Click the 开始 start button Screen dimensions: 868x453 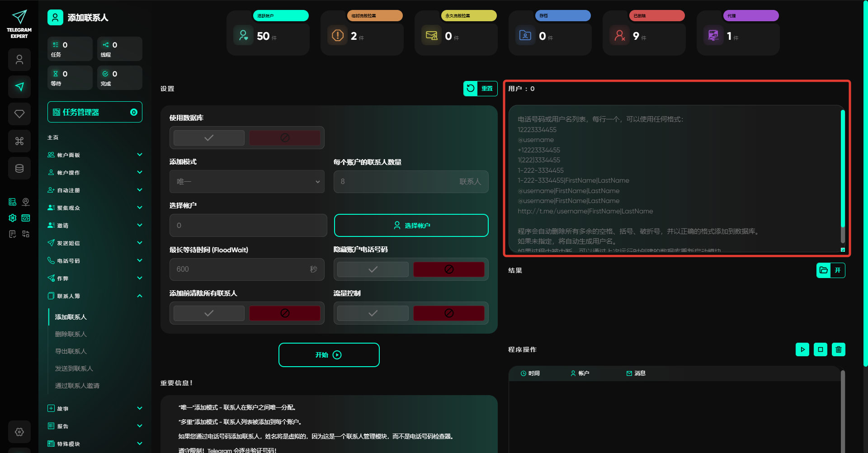click(x=329, y=355)
